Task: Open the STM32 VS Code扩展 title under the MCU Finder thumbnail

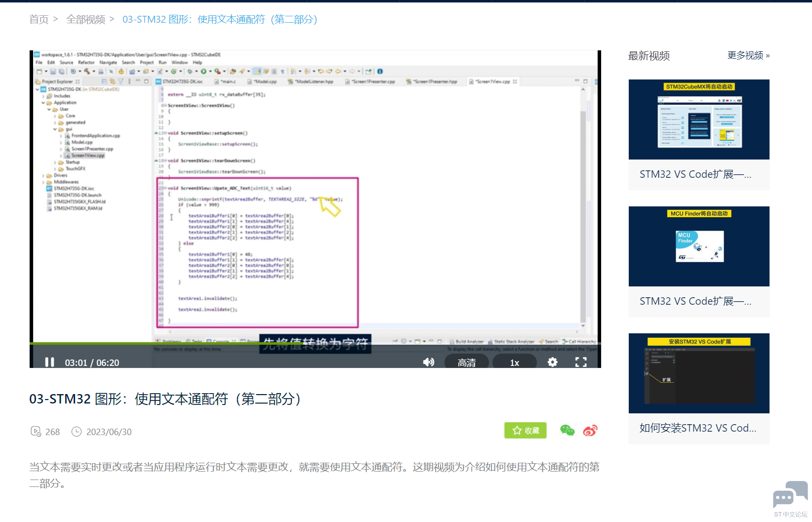Action: pos(695,301)
